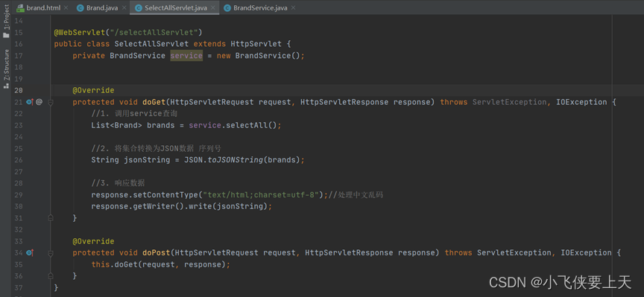Click the @ gutter marker on line 21
The image size is (644, 297).
(39, 102)
